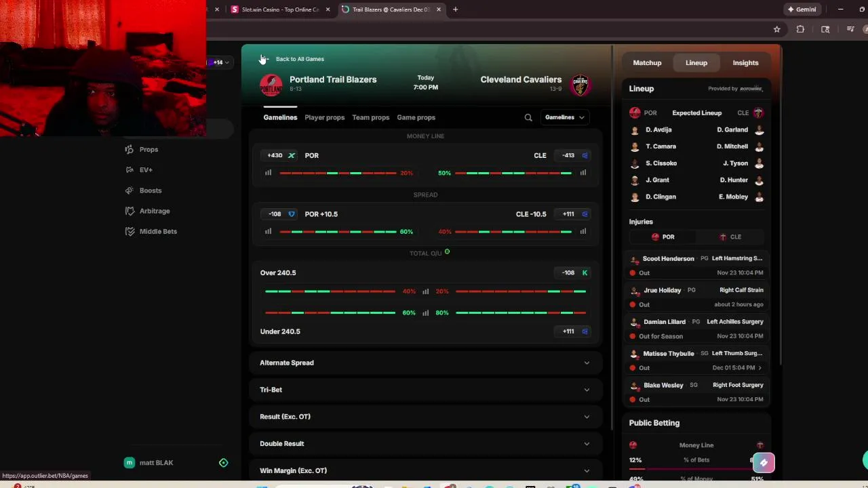The width and height of the screenshot is (868, 488).
Task: Click Scoot Henderson injury entry
Action: 696,266
